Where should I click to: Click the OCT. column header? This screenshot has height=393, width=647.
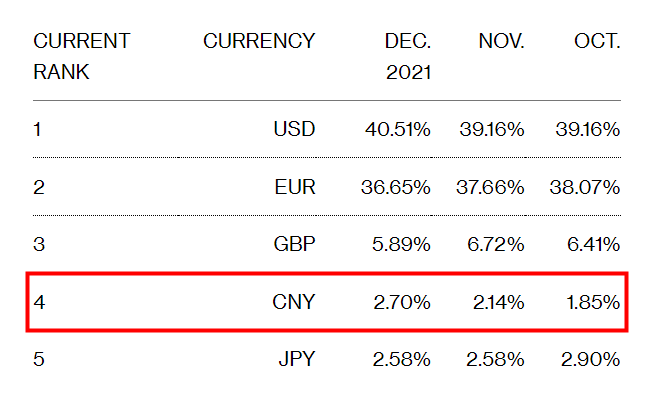pyautogui.click(x=597, y=41)
